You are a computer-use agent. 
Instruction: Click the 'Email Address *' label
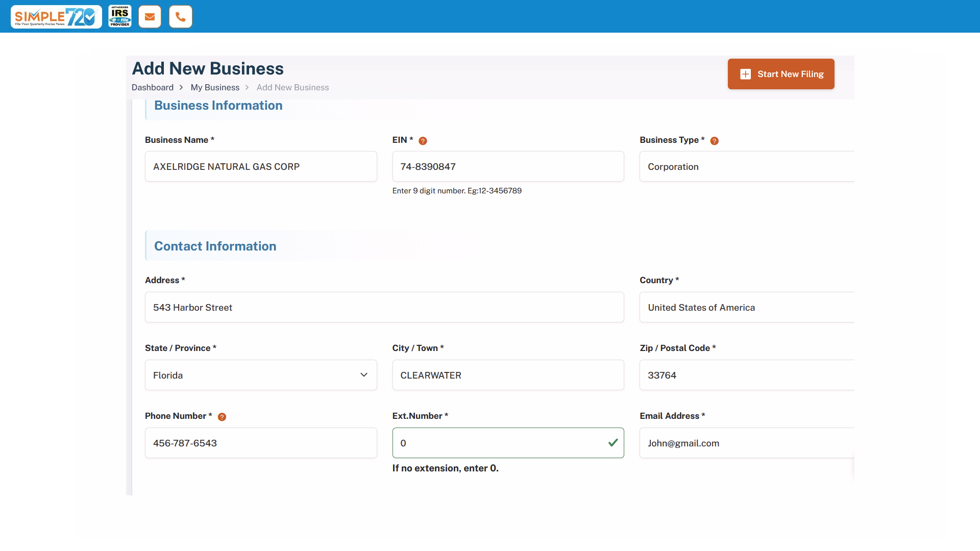pos(672,416)
